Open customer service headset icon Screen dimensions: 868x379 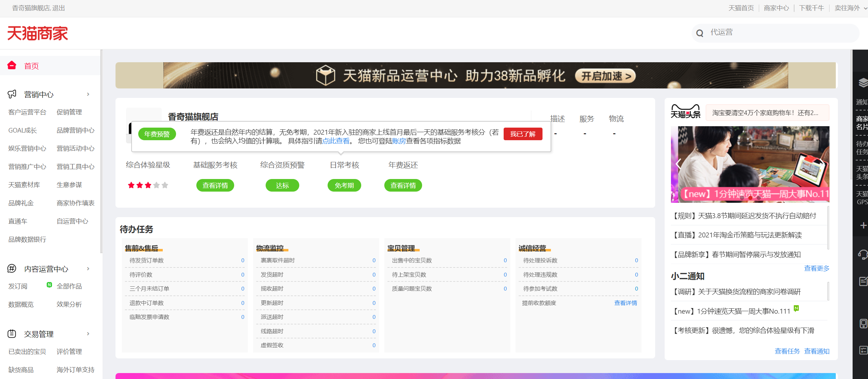(x=863, y=255)
